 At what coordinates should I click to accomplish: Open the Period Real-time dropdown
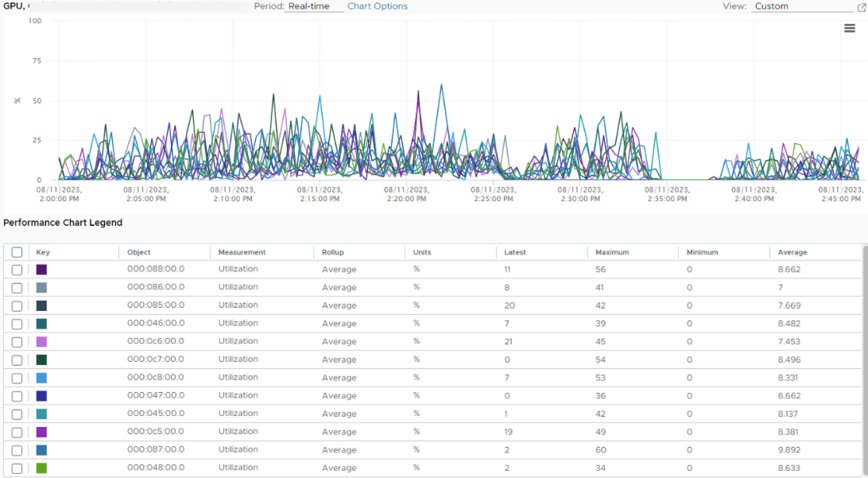[314, 6]
